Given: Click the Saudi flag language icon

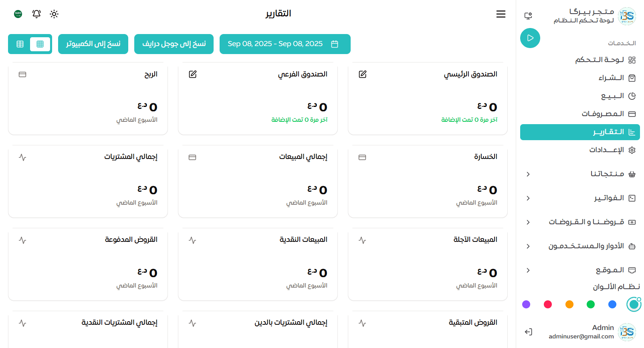Looking at the screenshot, I should click(x=17, y=14).
